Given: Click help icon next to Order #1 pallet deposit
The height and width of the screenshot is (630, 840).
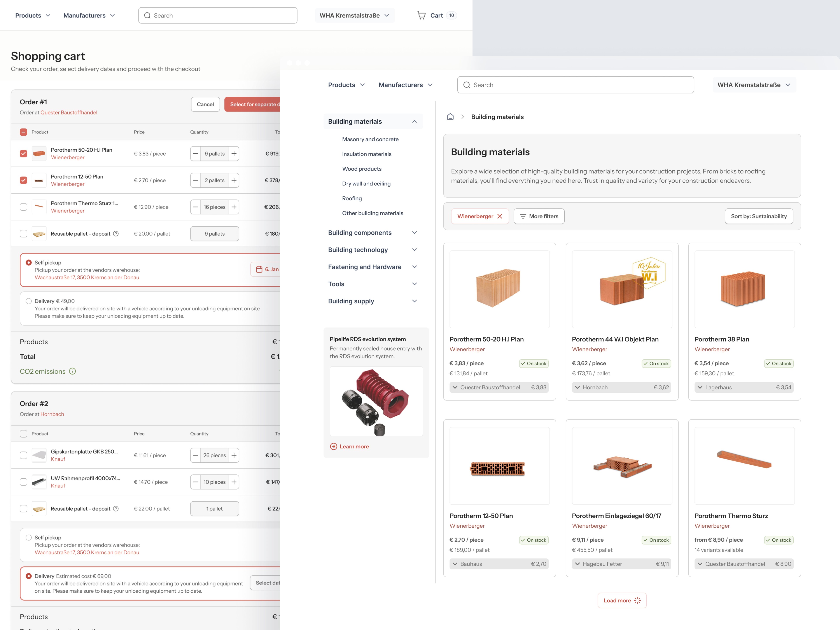Looking at the screenshot, I should coord(116,234).
